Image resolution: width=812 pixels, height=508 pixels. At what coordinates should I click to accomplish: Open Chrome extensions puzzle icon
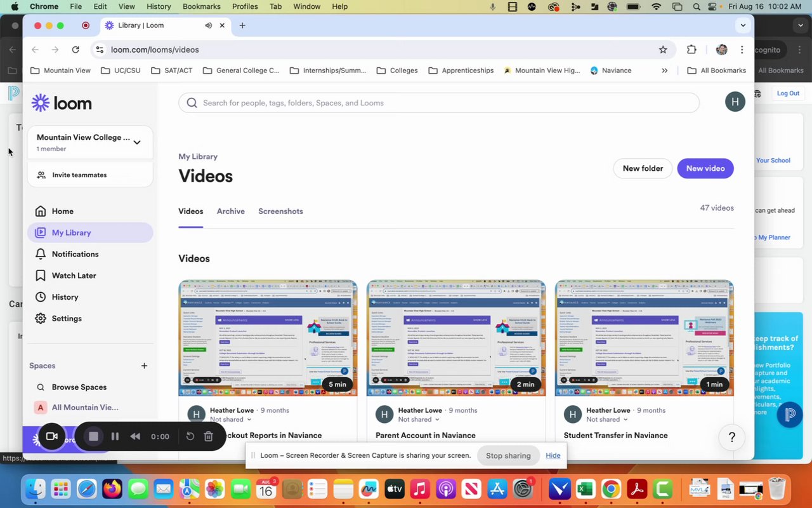pos(691,50)
